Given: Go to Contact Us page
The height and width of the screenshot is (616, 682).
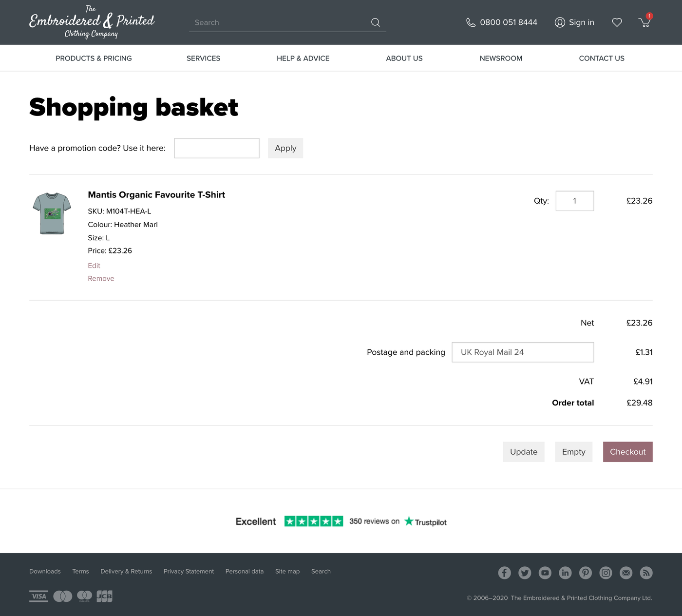Looking at the screenshot, I should coord(601,58).
